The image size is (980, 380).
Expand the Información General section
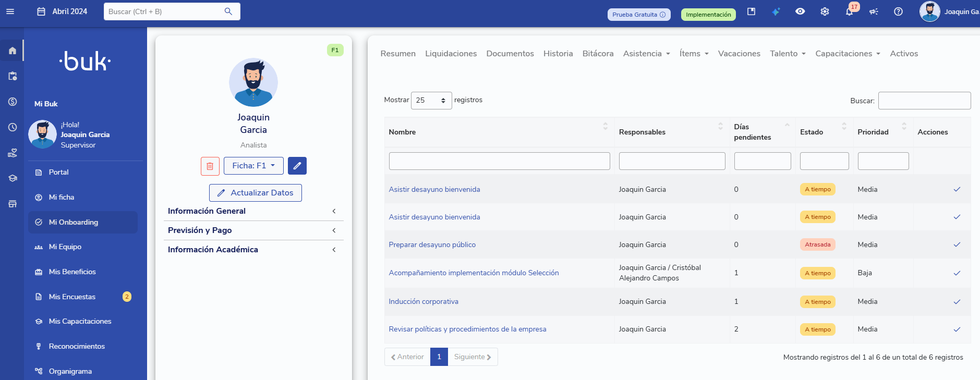coord(253,211)
